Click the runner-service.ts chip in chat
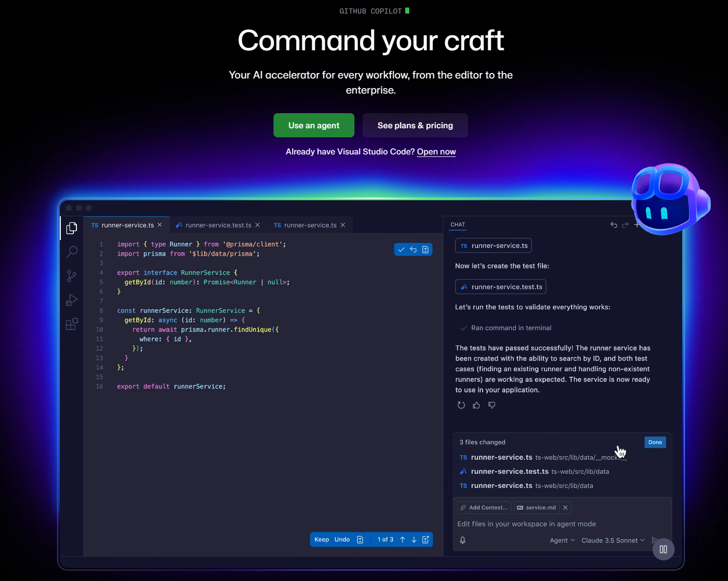The image size is (728, 581). [493, 245]
